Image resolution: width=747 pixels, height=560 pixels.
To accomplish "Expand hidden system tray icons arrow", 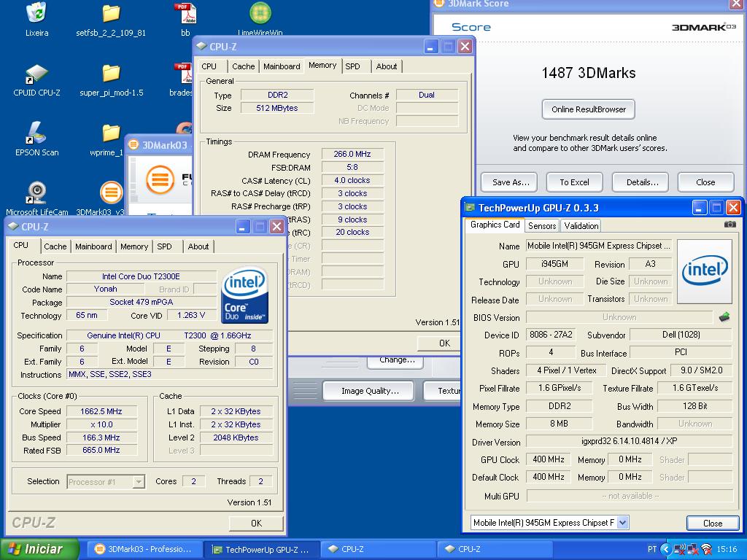I will [x=665, y=549].
